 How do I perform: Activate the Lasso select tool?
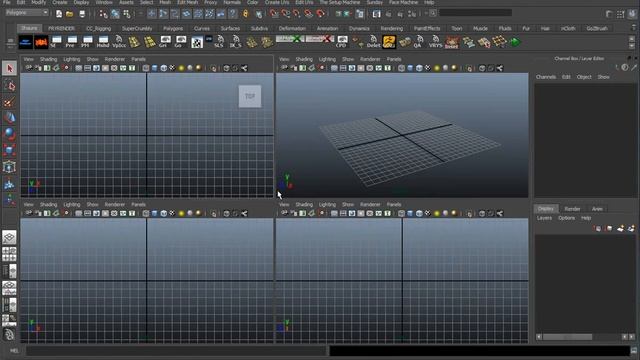coord(9,85)
